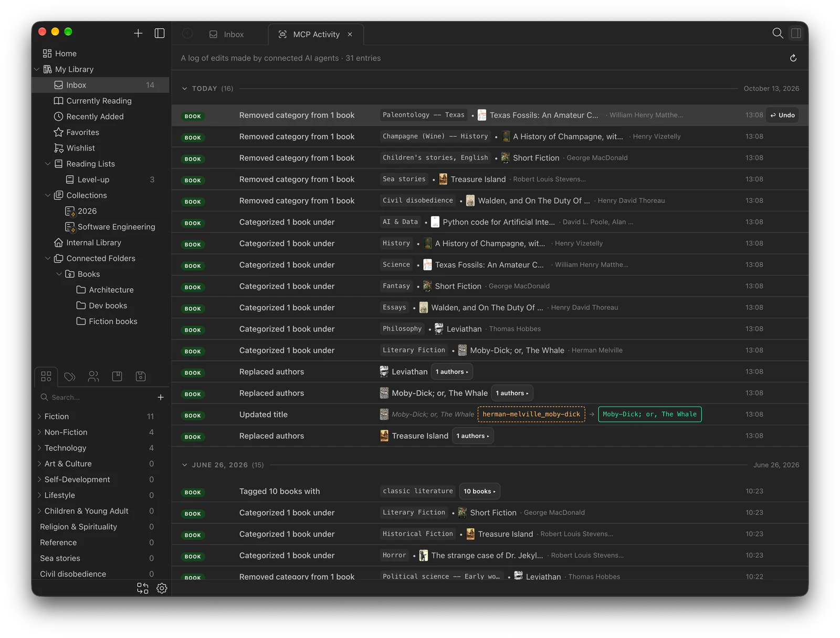Expand the Technology category

pos(39,448)
